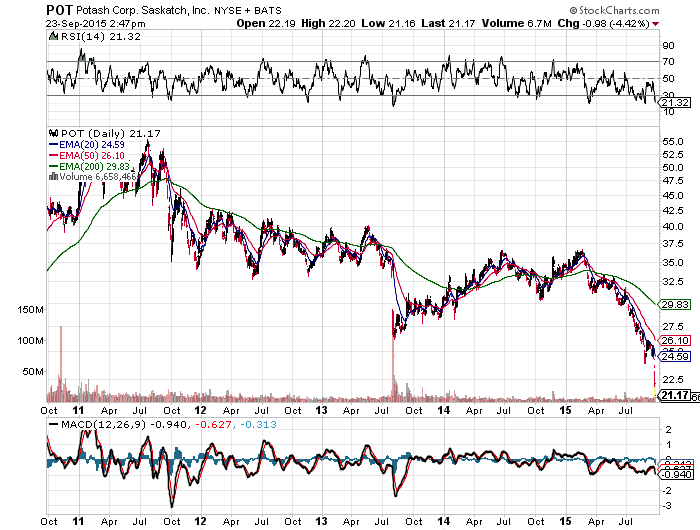Click the 12 year marker under price chart
Image resolution: width=700 pixels, height=530 pixels.
[x=200, y=410]
